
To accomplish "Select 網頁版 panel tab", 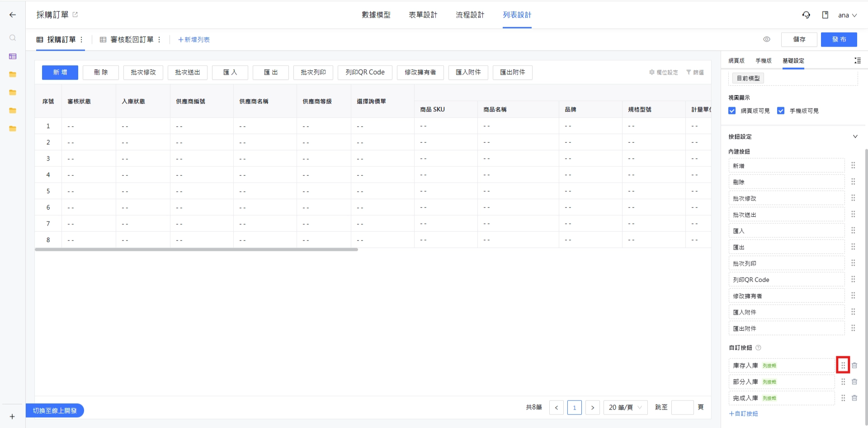I will (x=736, y=61).
